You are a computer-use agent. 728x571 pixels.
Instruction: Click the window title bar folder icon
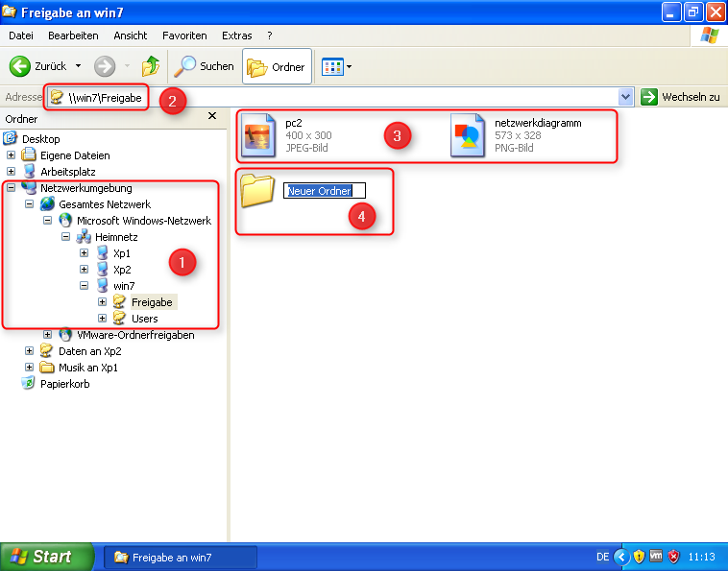pyautogui.click(x=10, y=12)
